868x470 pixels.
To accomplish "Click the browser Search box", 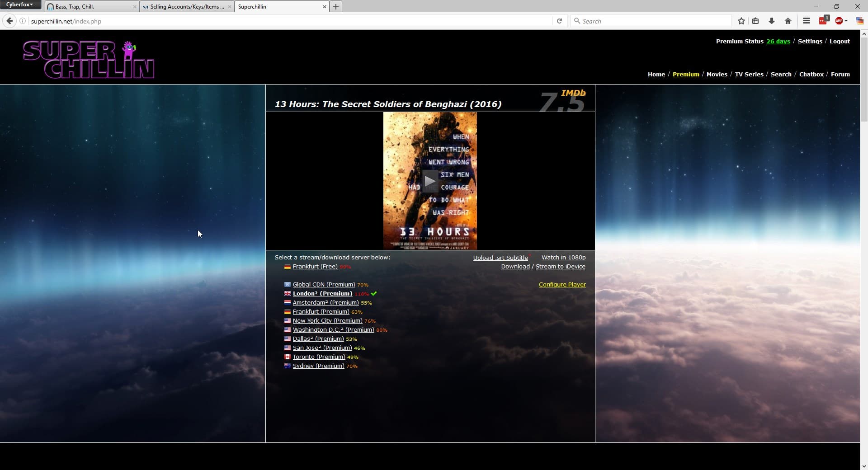I will (x=651, y=21).
